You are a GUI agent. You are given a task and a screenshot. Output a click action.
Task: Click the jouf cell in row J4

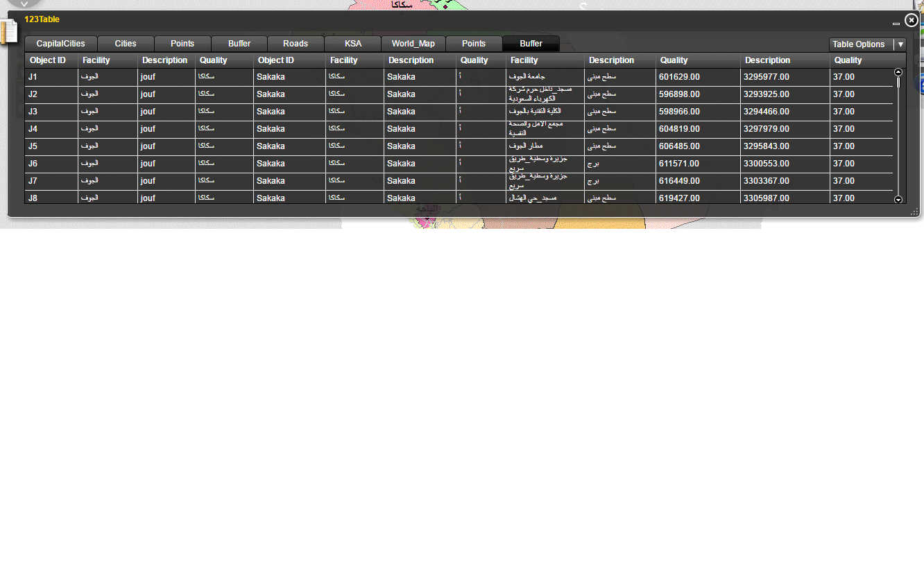pyautogui.click(x=166, y=129)
